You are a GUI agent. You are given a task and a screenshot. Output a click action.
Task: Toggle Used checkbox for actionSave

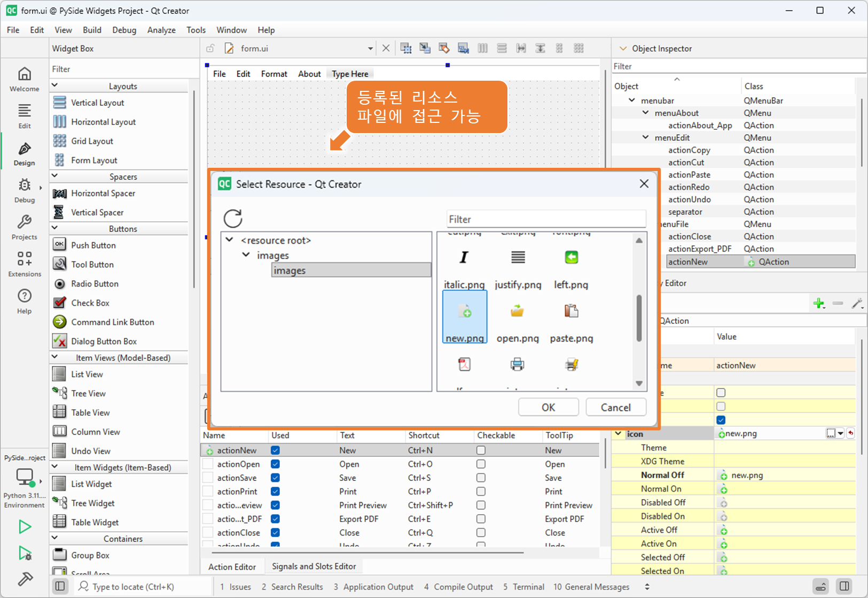click(x=275, y=478)
